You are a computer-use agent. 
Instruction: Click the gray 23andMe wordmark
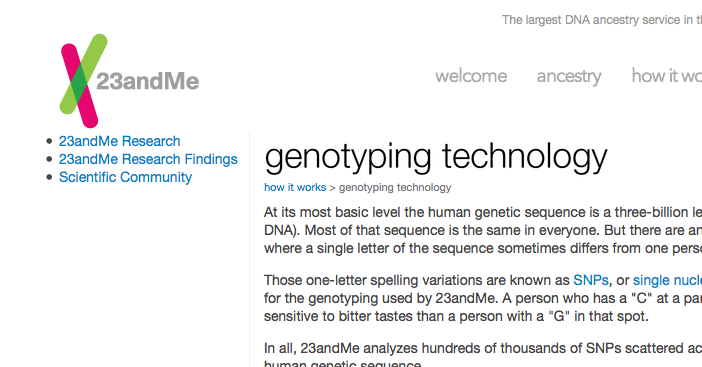point(148,81)
